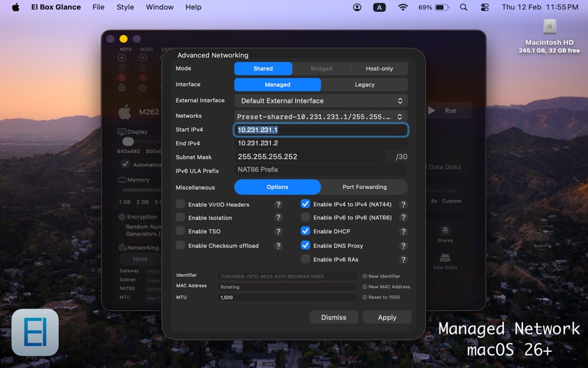Image resolution: width=588 pixels, height=368 pixels.
Task: Click inside the Start IPv4 field
Action: click(321, 129)
